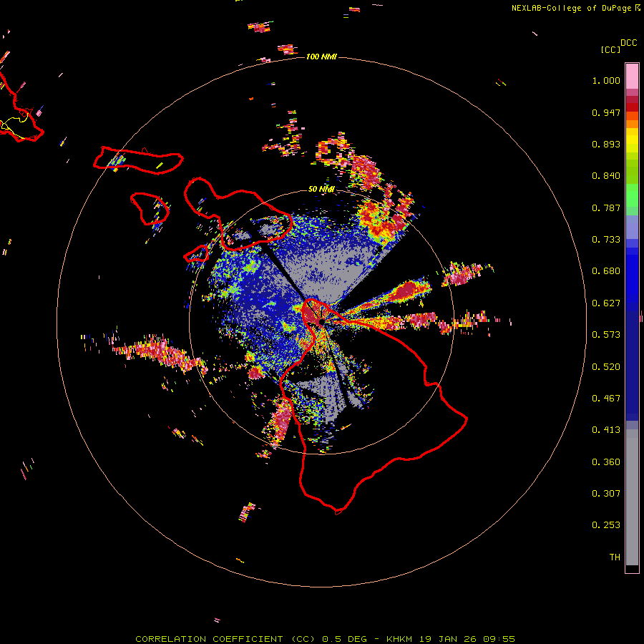Click the [CC] units label
The height and width of the screenshot is (644, 644).
coord(610,49)
